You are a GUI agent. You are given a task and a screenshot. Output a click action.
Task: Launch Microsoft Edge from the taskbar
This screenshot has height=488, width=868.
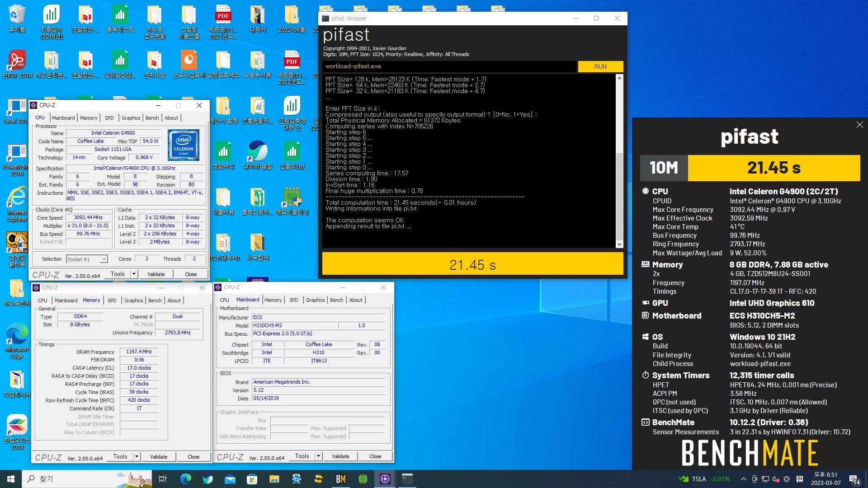pos(185,479)
